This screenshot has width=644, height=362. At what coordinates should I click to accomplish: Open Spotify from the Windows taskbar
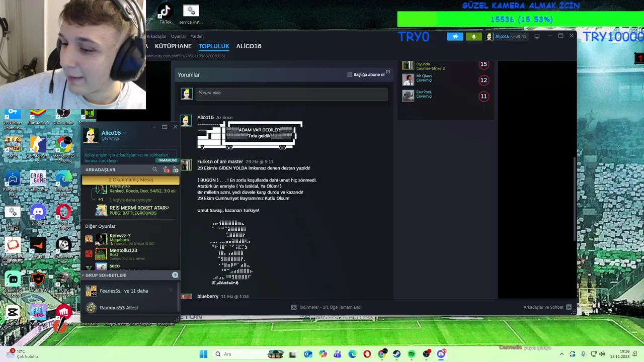tap(411, 354)
